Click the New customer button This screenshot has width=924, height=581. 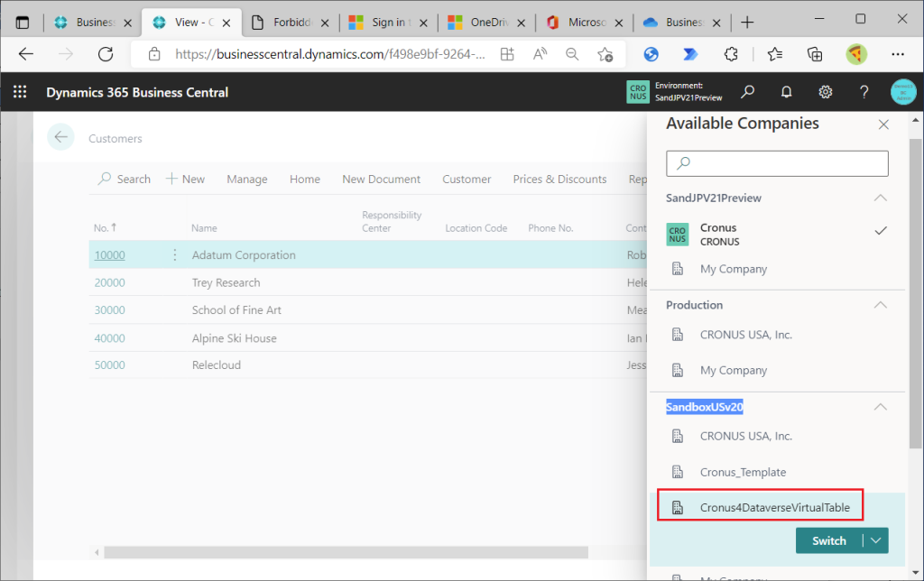pos(185,180)
